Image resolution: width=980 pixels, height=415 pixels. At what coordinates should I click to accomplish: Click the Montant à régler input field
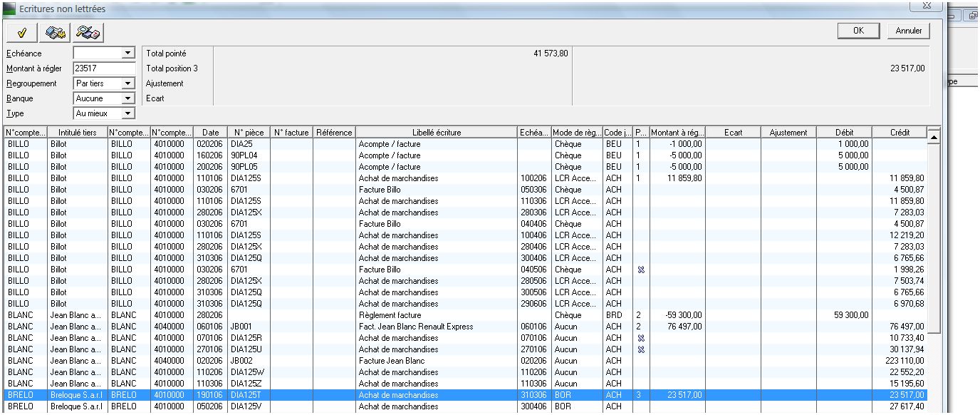click(104, 68)
